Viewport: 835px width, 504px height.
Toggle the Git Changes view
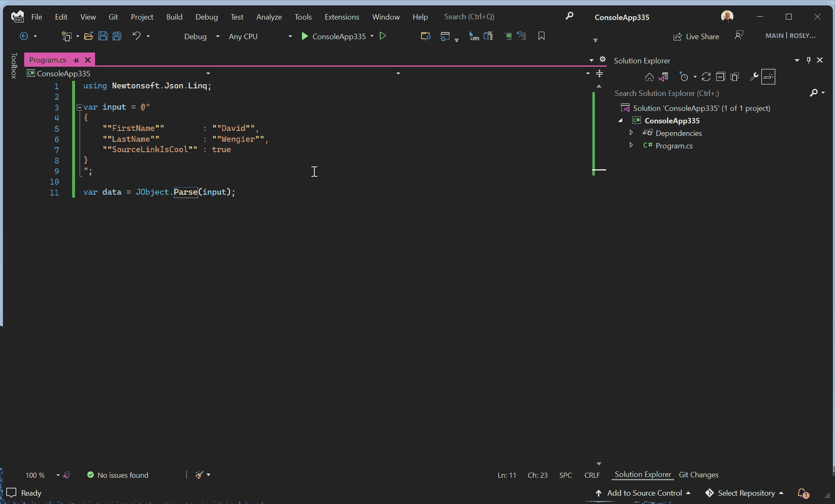[698, 474]
